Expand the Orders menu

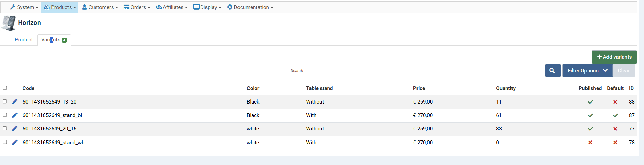pos(137,7)
